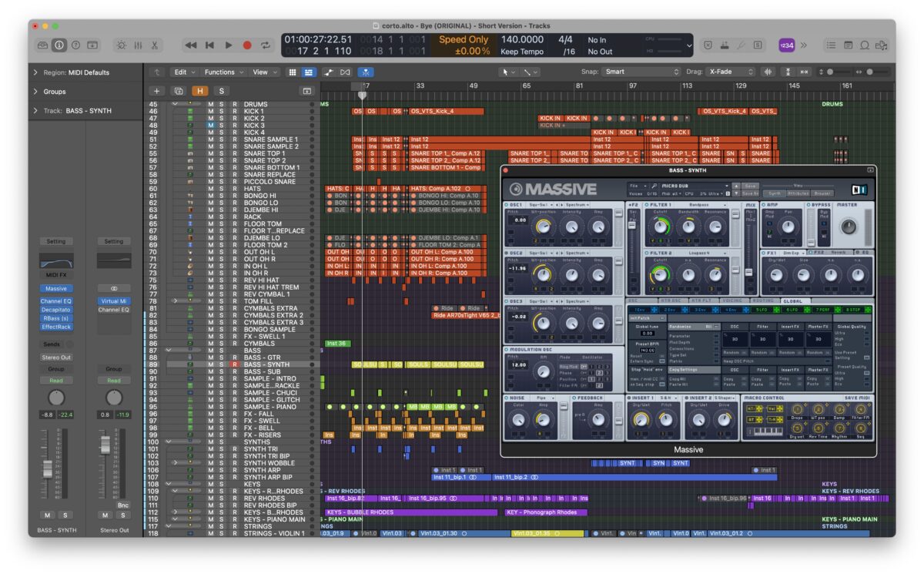The image size is (924, 574).
Task: Click the Browser view button in Massive
Action: pyautogui.click(x=822, y=193)
